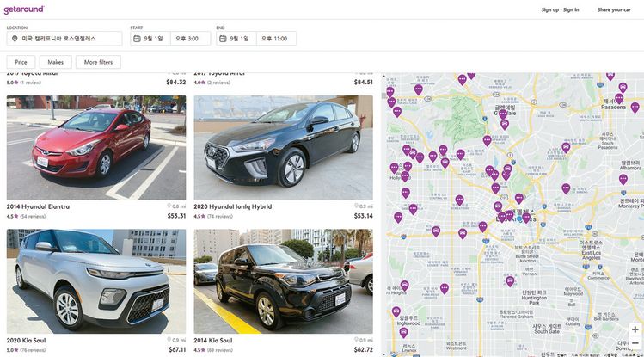644x357 pixels.
Task: Zoom in on the map
Action: tap(635, 329)
